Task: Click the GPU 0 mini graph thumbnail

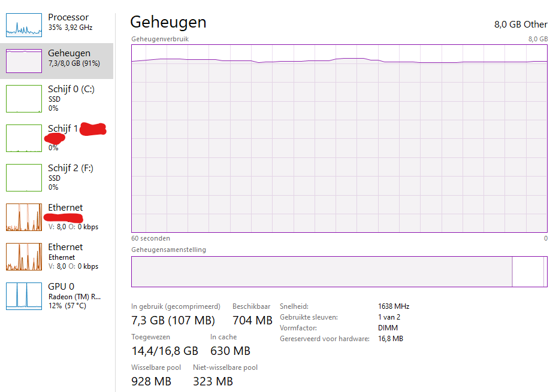Action: click(x=23, y=296)
